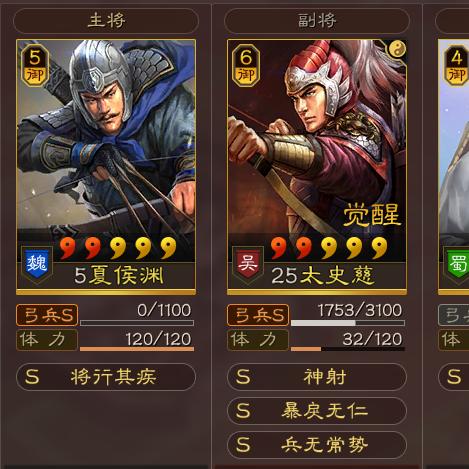
Task: Open the 兵无常势 skill
Action: 317,445
